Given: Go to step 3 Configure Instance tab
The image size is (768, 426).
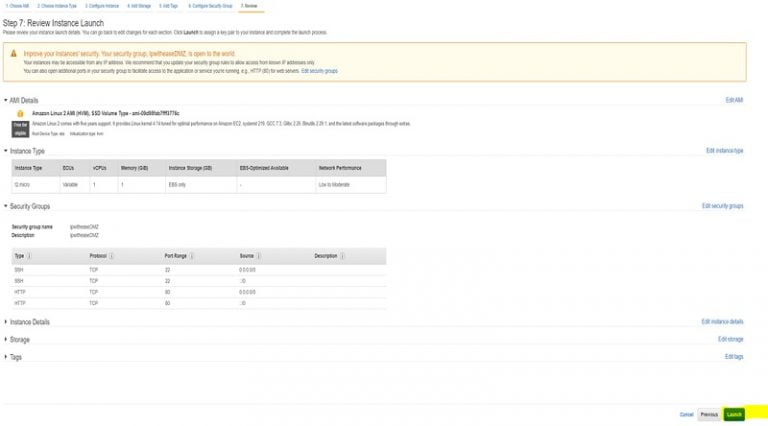Looking at the screenshot, I should (x=102, y=6).
